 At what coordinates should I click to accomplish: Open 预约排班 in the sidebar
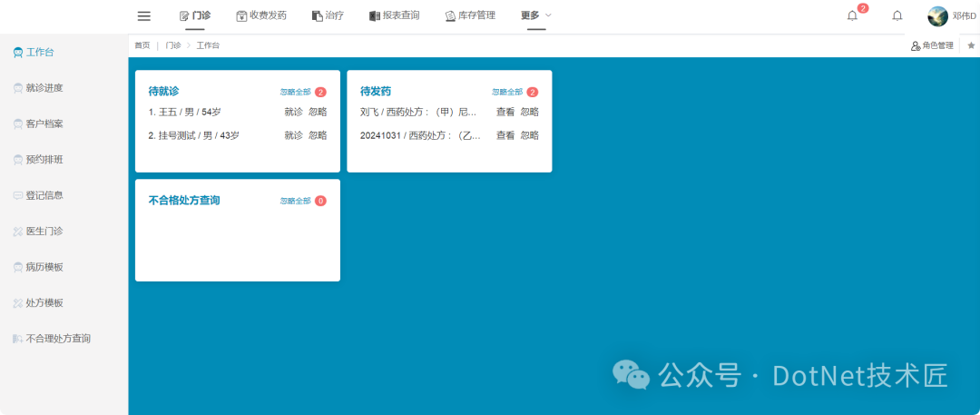pyautogui.click(x=44, y=160)
